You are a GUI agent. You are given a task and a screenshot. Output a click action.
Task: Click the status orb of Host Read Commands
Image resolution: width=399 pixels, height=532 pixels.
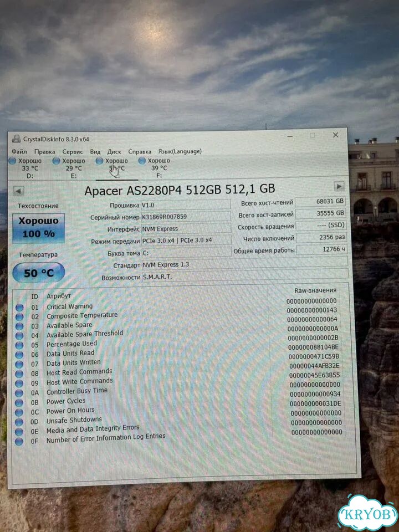point(19,374)
